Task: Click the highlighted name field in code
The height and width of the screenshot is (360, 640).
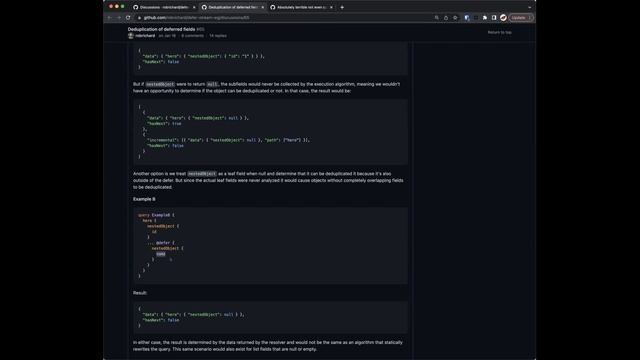Action: pos(161,254)
